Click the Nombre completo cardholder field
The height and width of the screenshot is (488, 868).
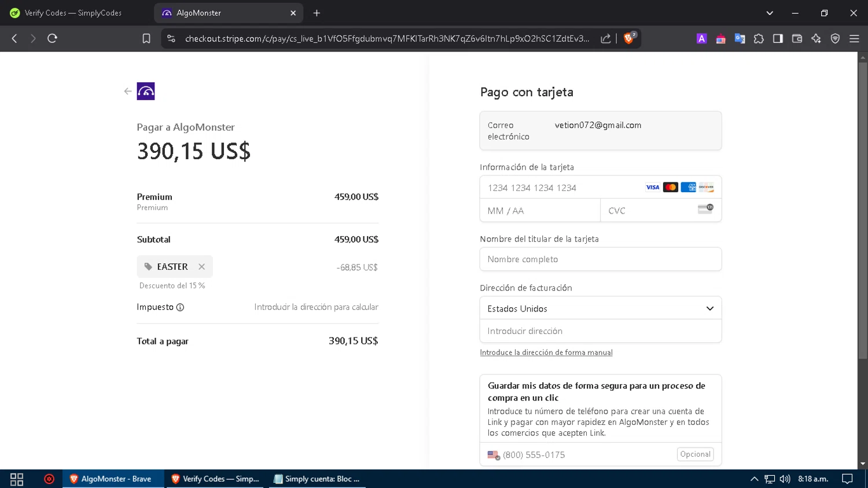click(601, 259)
